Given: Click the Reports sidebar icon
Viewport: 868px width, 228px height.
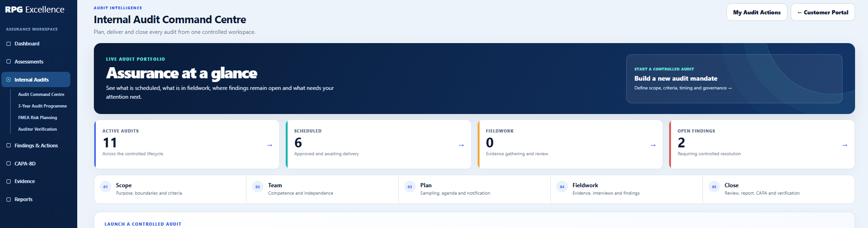Looking at the screenshot, I should point(8,199).
